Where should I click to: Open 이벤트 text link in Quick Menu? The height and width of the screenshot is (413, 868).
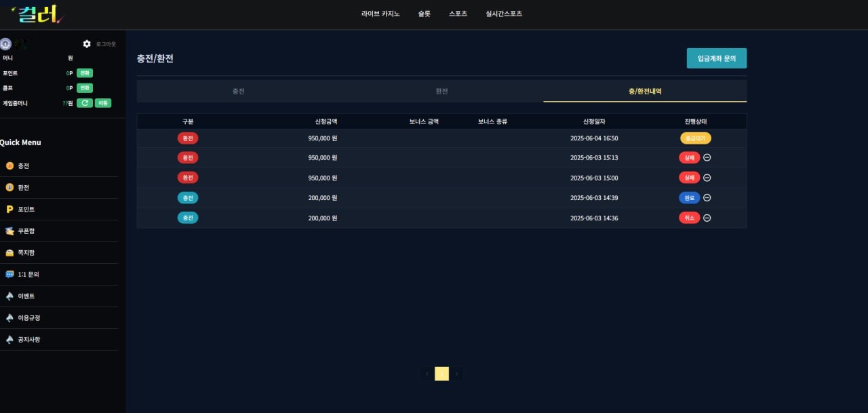coord(26,296)
